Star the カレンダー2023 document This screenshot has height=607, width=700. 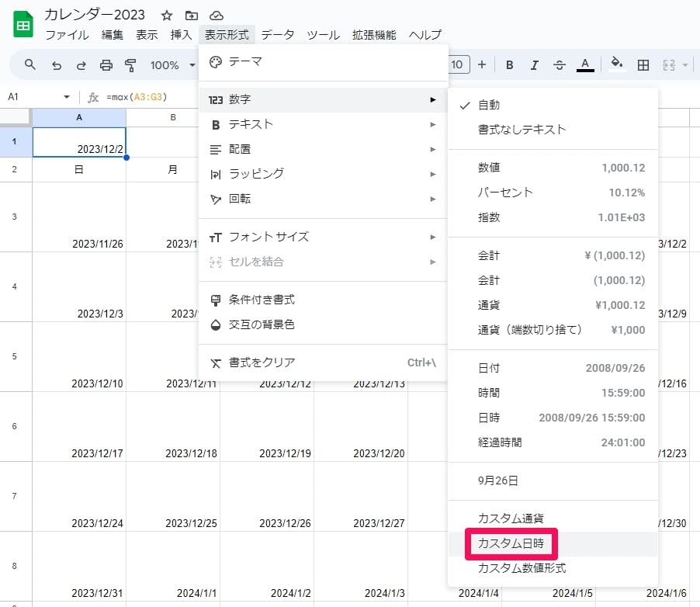tap(167, 16)
